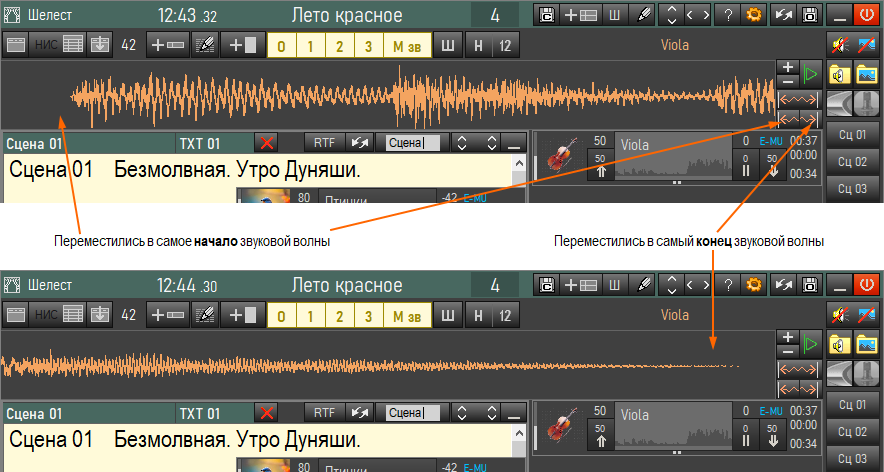This screenshot has width=884, height=472.
Task: Click RTF button in 12:43 window
Action: coord(324,143)
